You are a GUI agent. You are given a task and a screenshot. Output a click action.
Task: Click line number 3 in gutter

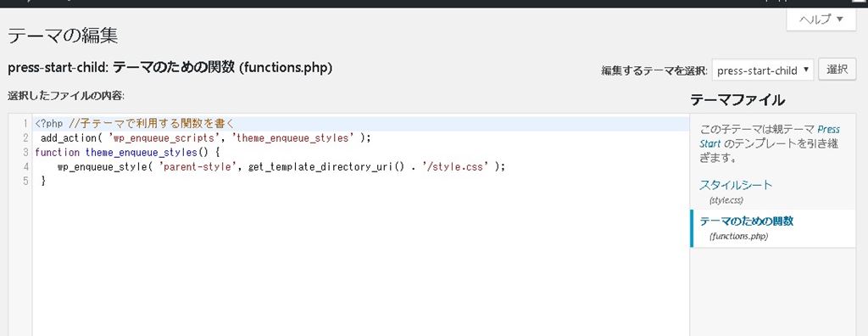(25, 152)
